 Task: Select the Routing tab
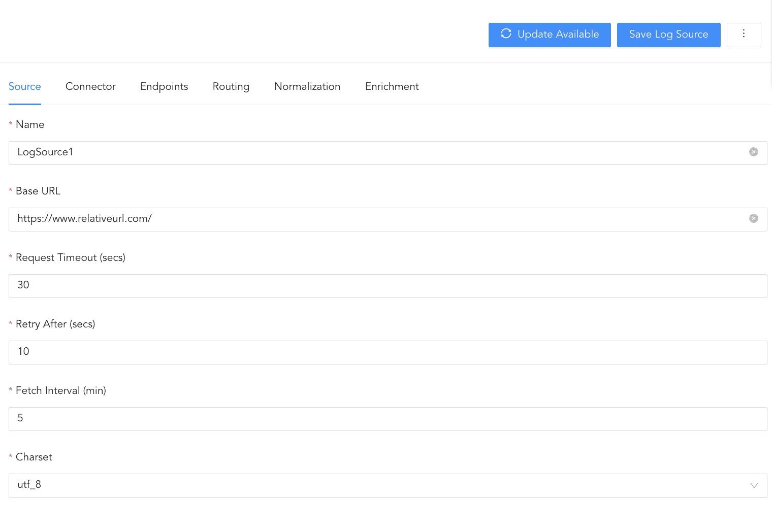(231, 86)
